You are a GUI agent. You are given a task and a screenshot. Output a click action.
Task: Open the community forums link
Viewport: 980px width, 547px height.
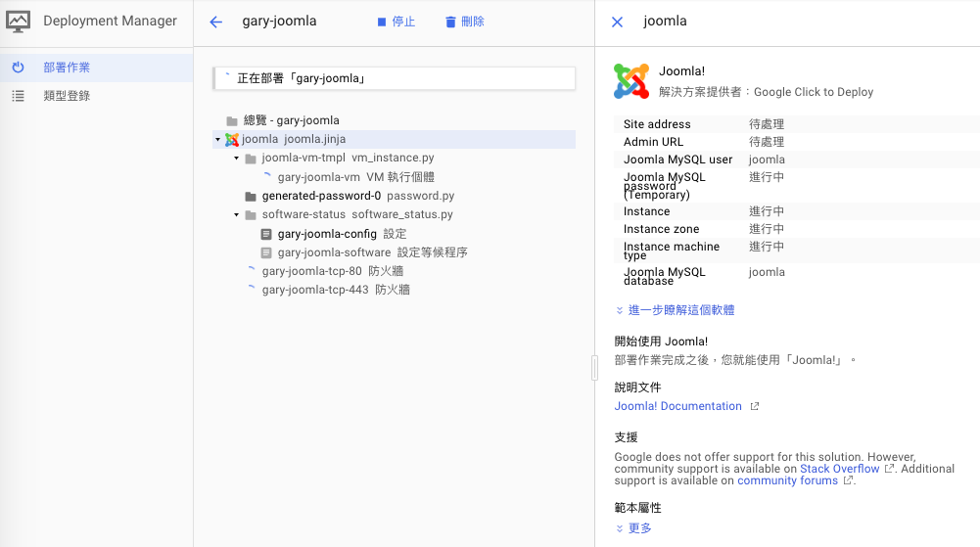tap(787, 480)
